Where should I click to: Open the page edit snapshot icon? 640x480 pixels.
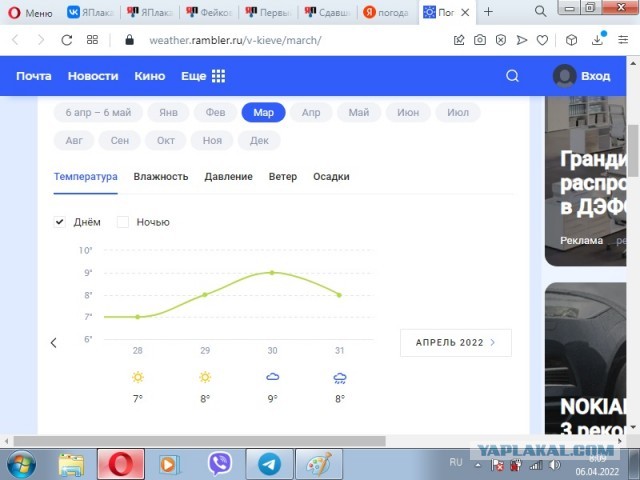pyautogui.click(x=459, y=40)
